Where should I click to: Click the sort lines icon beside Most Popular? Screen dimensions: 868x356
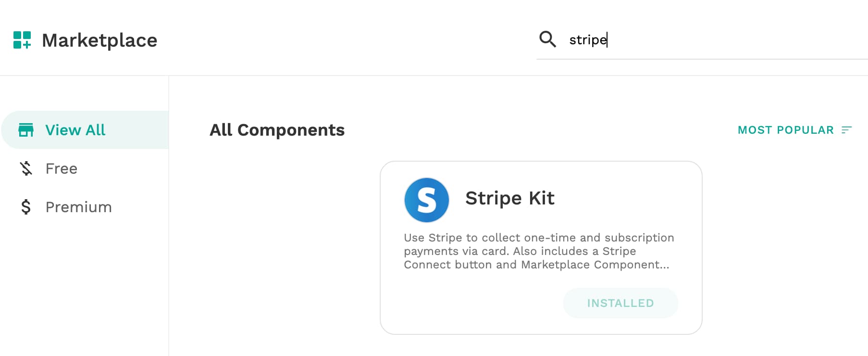(x=847, y=130)
